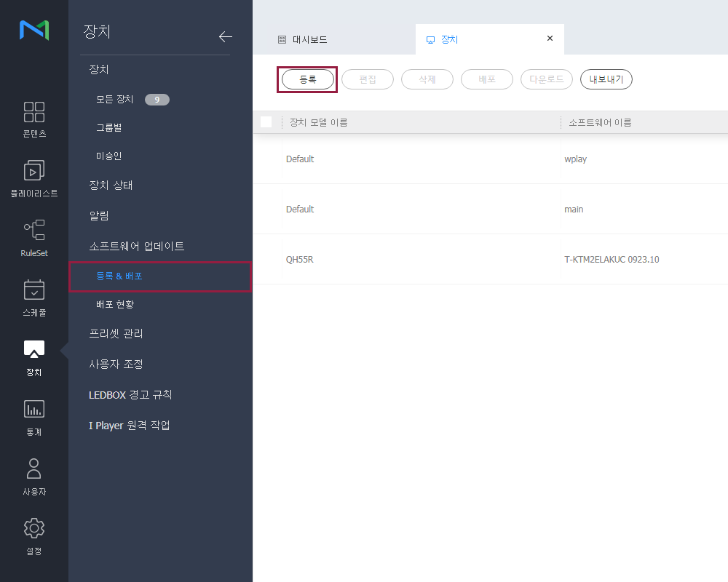Switch to the 대시보드 tab
728x582 pixels.
pyautogui.click(x=309, y=39)
